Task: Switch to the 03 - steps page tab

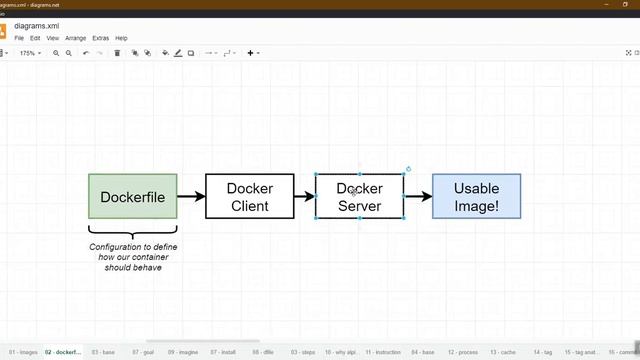Action: pos(303,352)
